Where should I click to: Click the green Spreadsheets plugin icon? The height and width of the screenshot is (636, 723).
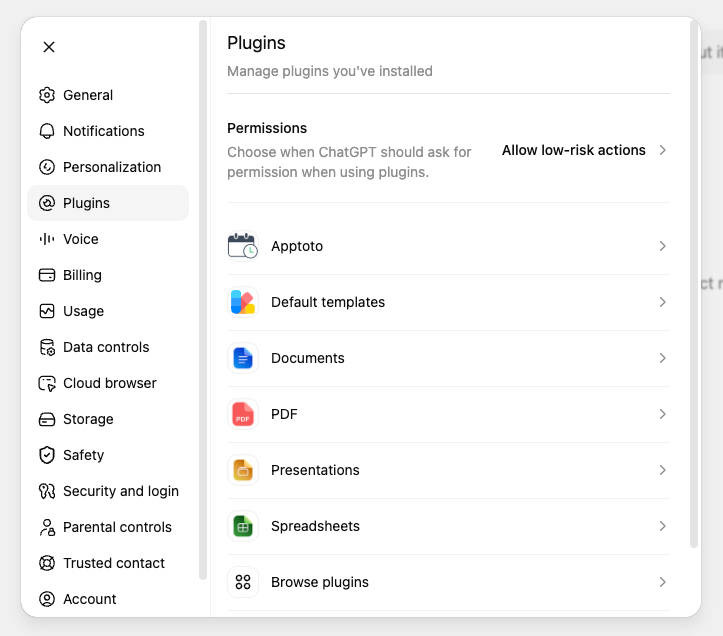pyautogui.click(x=243, y=526)
